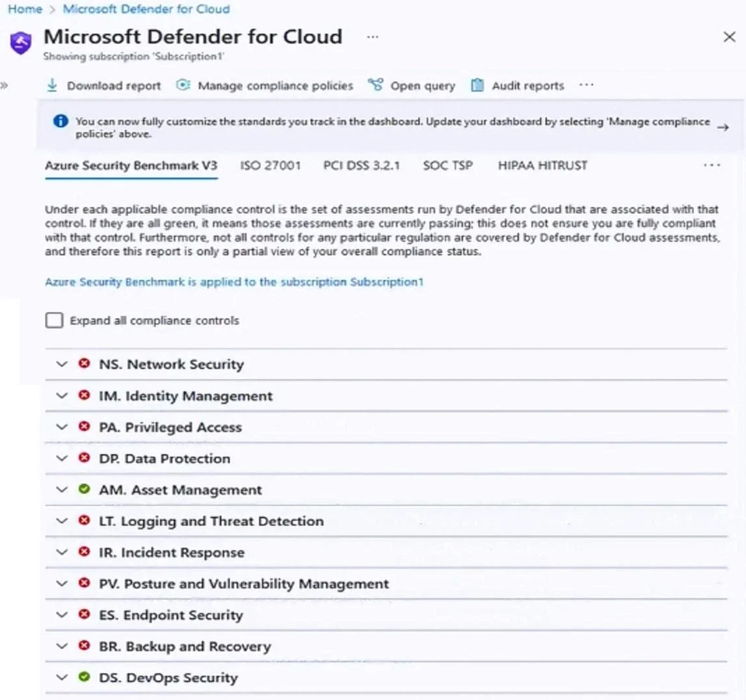Click the info banner arrow icon
The width and height of the screenshot is (746, 700).
pos(723,127)
